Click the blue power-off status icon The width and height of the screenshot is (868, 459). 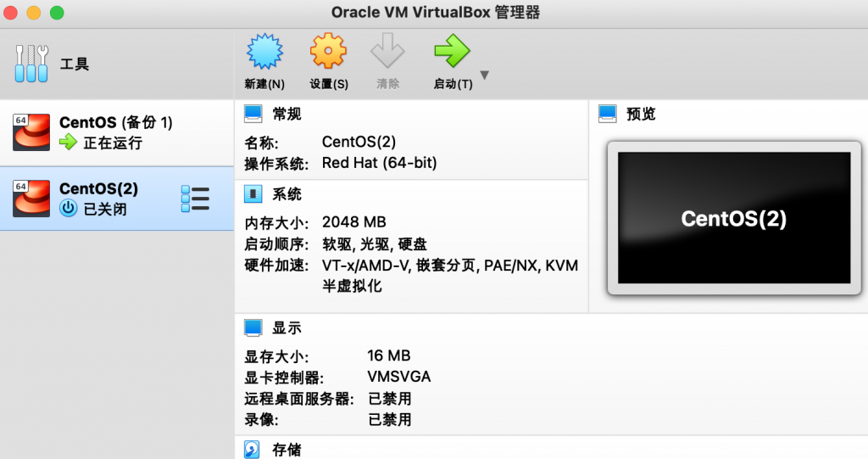(x=69, y=209)
